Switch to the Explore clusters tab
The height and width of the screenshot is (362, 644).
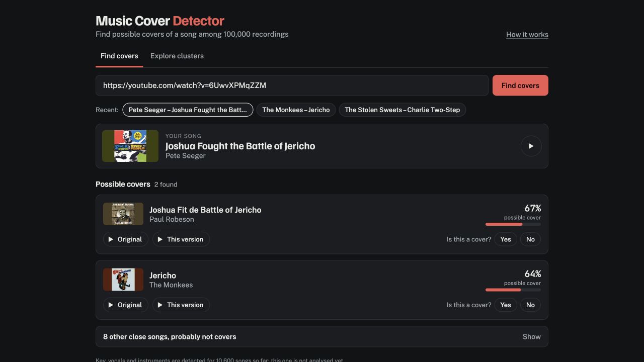pos(177,56)
